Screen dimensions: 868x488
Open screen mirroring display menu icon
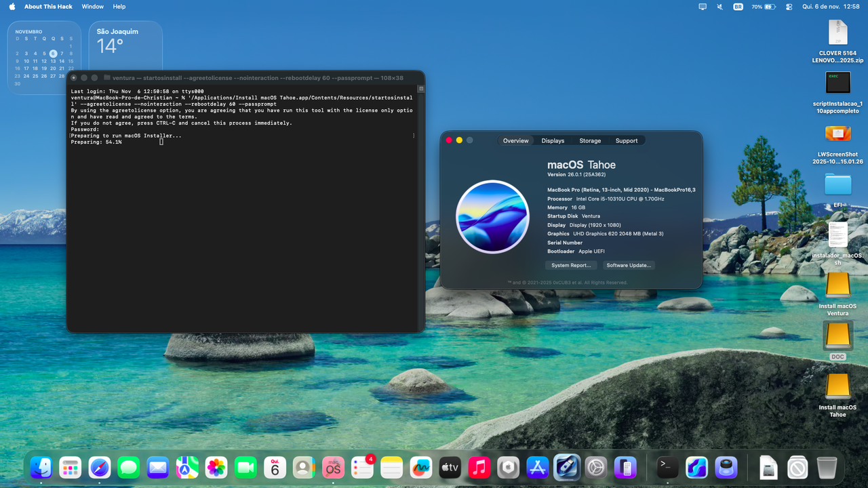[703, 6]
